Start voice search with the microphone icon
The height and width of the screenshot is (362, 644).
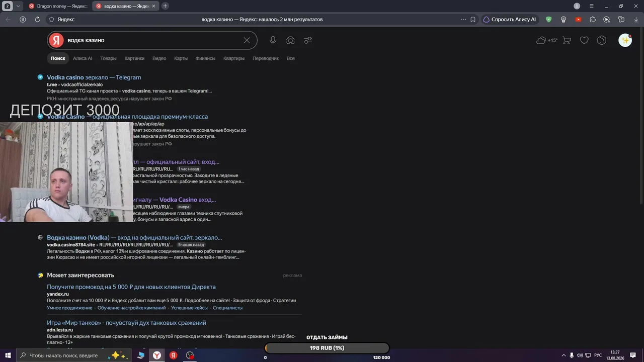[273, 40]
